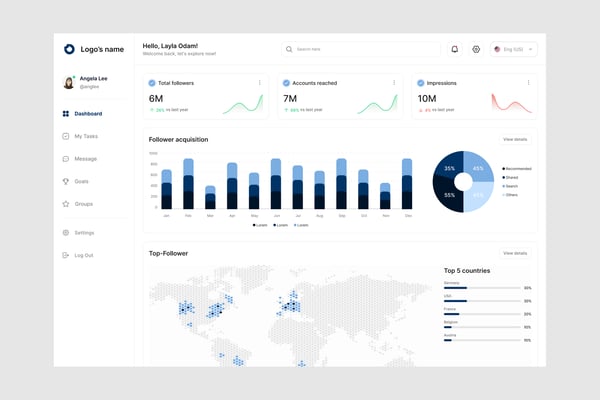The width and height of the screenshot is (600, 400).
Task: Click the 'Top-Follower' heading
Action: coord(168,253)
